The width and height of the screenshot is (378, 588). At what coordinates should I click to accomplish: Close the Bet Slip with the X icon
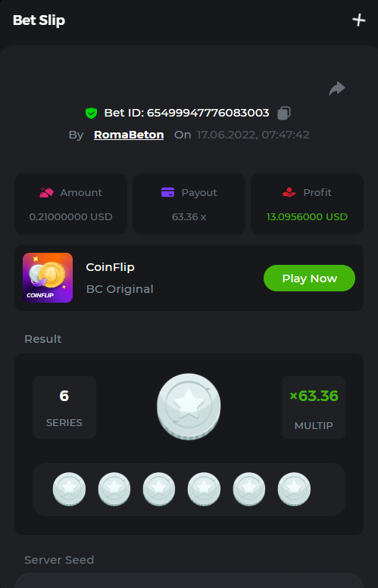coord(359,20)
